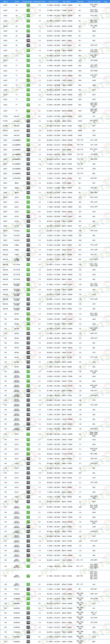The width and height of the screenshot is (110, 644).
Task: Click the Model column header
Action: pyautogui.click(x=17, y=2)
